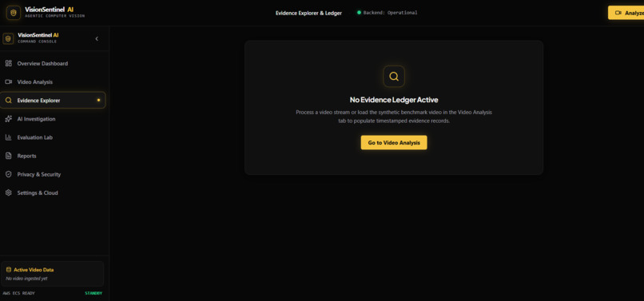Open AI Investigation page

coord(53,119)
